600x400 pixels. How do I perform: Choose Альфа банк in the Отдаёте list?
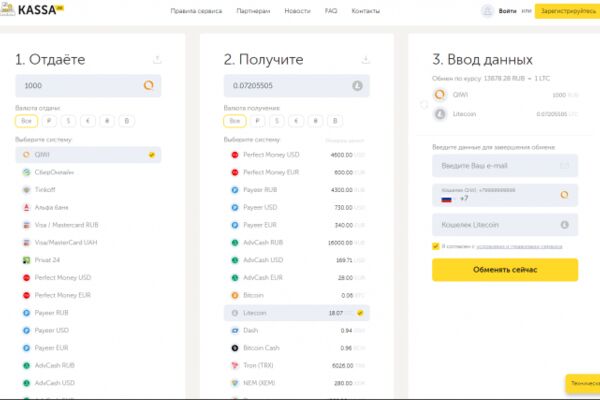pos(88,207)
